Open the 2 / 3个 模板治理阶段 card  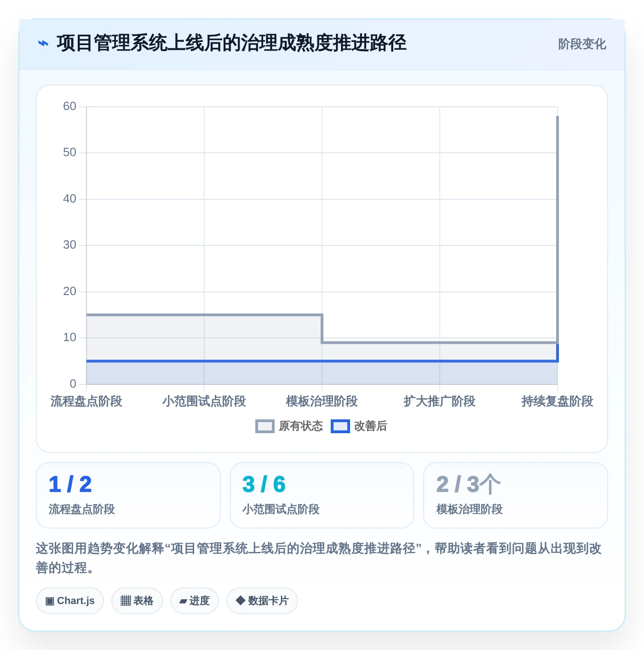[516, 495]
